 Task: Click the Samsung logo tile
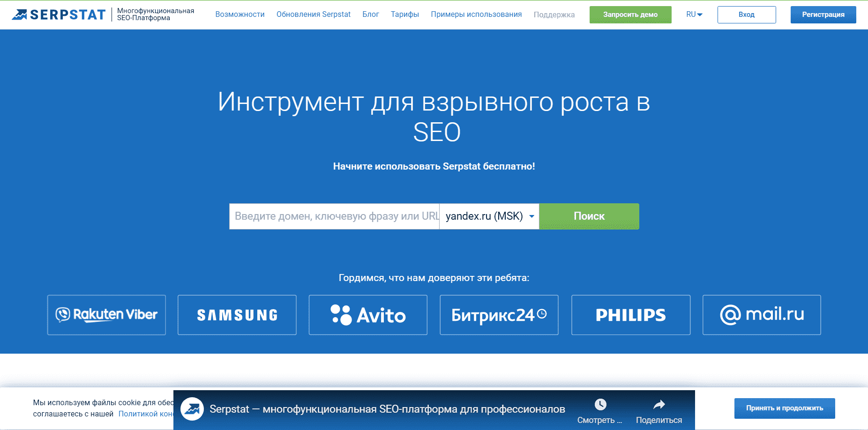[x=237, y=315]
